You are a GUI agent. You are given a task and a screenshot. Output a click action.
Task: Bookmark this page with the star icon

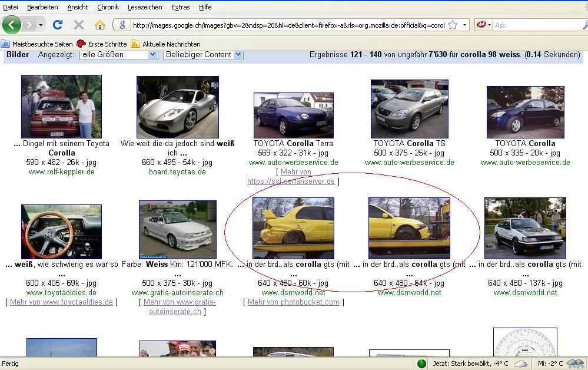click(x=453, y=25)
